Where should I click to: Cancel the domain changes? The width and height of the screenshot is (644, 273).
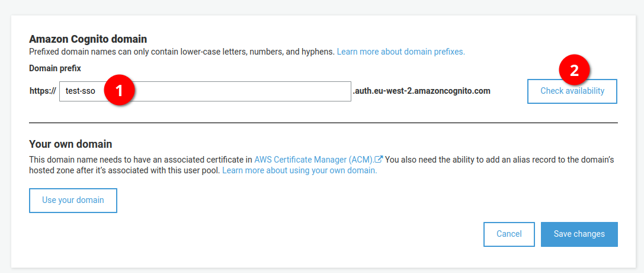pyautogui.click(x=510, y=234)
